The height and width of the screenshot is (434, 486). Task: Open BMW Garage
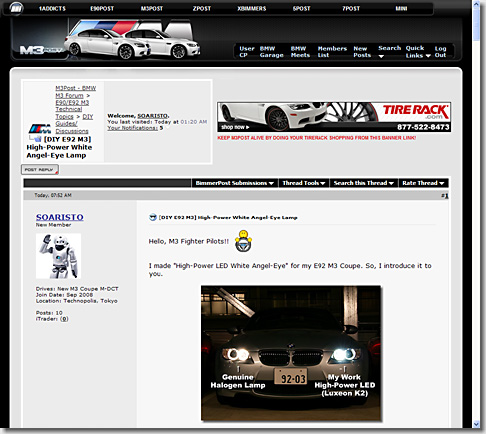coord(271,52)
